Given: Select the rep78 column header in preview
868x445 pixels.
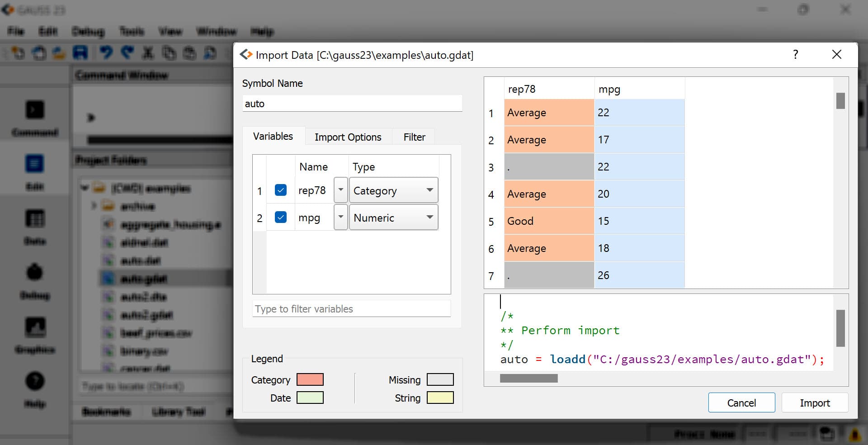Looking at the screenshot, I should [549, 89].
